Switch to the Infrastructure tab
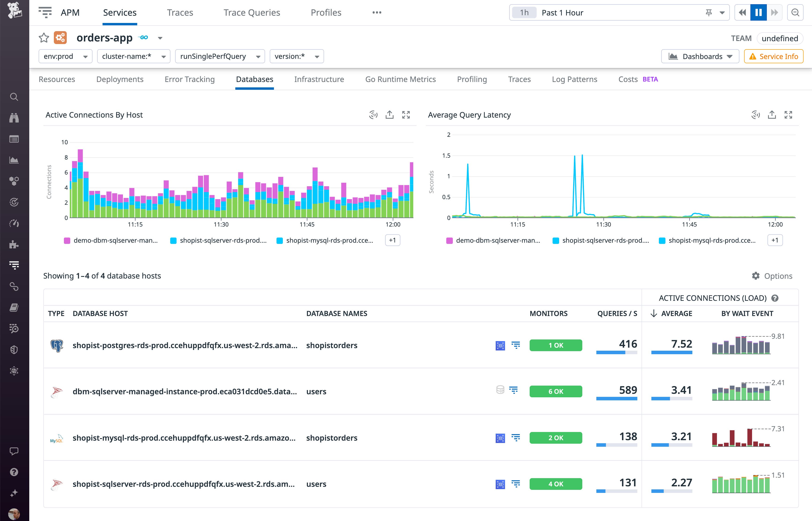812x521 pixels. tap(319, 79)
